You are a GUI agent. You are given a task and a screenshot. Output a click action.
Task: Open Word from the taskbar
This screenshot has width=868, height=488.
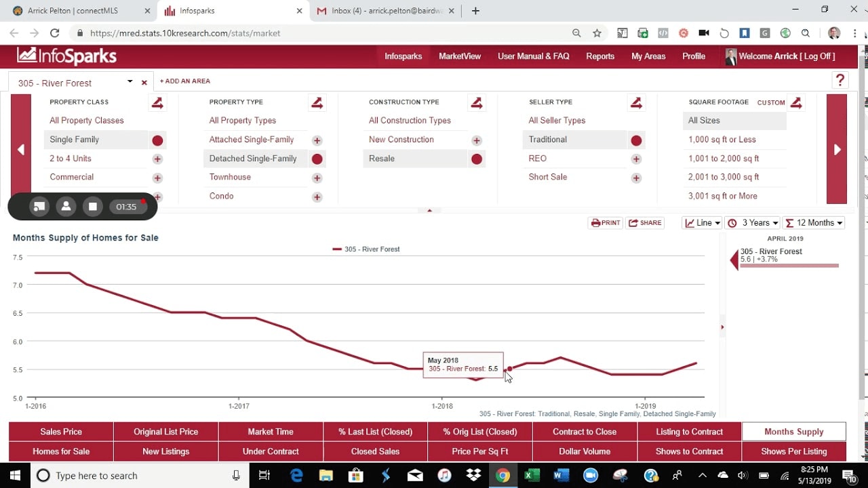coord(561,475)
